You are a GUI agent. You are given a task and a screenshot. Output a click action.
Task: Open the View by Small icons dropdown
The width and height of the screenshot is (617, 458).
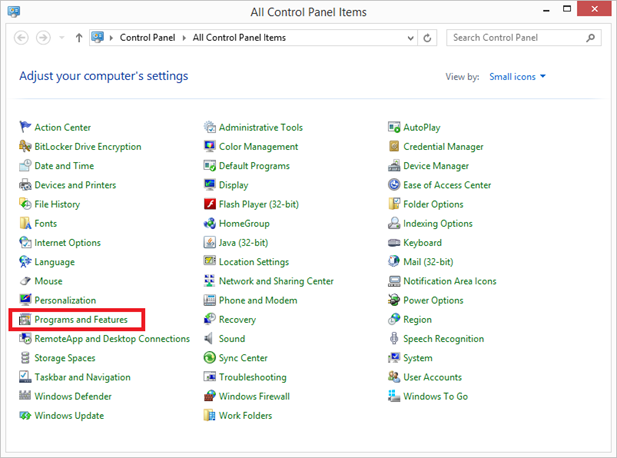[x=517, y=76]
